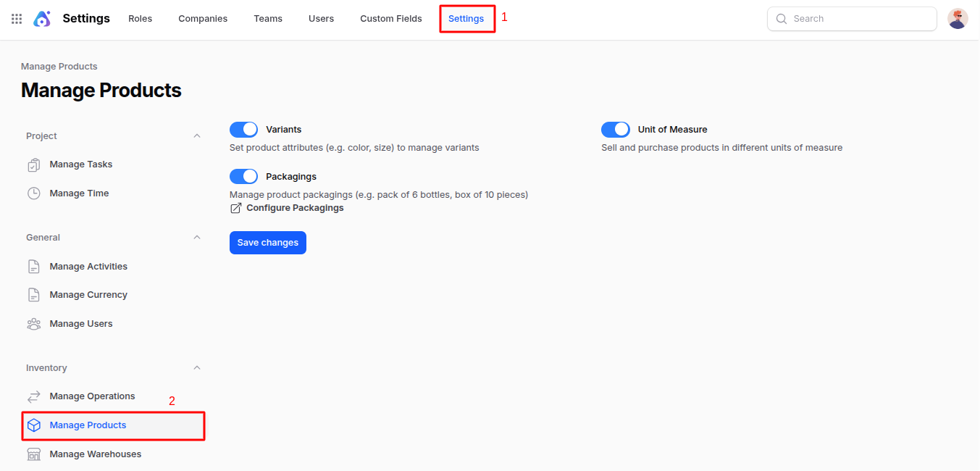The width and height of the screenshot is (980, 471).
Task: Open the Manage Currency page
Action: click(89, 294)
